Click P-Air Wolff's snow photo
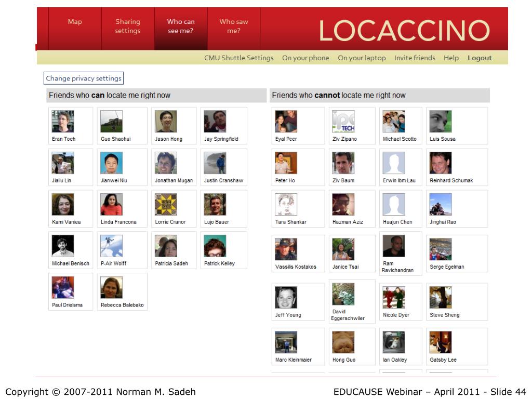The height and width of the screenshot is (399, 532). [111, 246]
